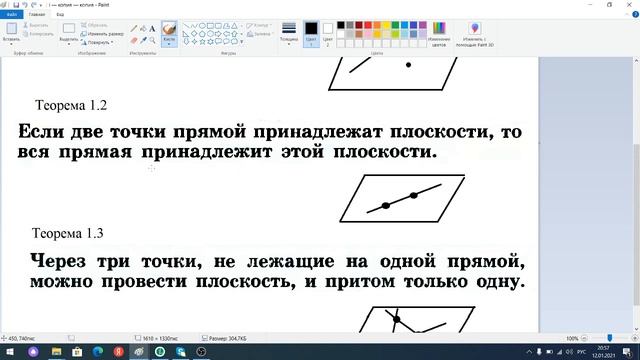Click the vertical scrollbar of the canvas
640x360 pixels.
(636, 224)
